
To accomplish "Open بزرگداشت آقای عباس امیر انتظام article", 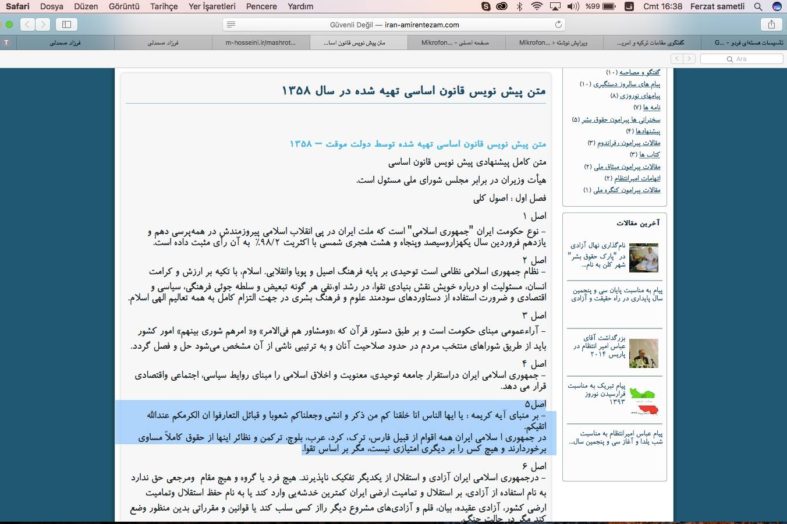I will (x=599, y=346).
